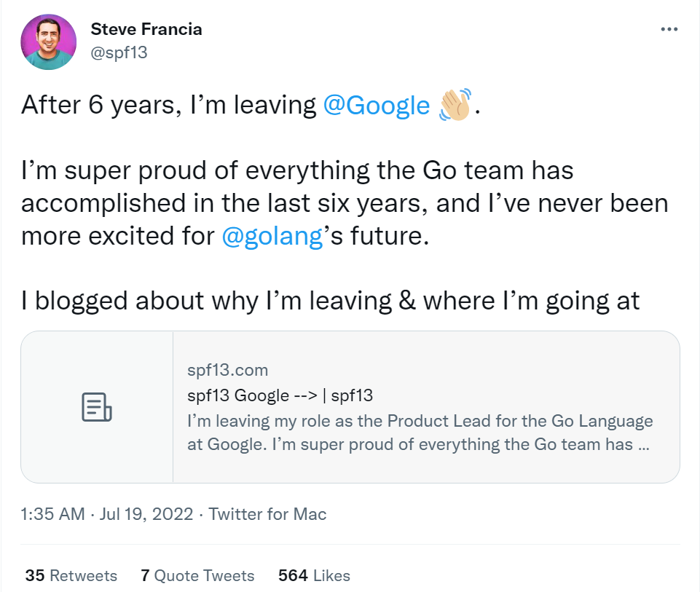Click the link card description text
700x592 pixels.
coord(419,433)
